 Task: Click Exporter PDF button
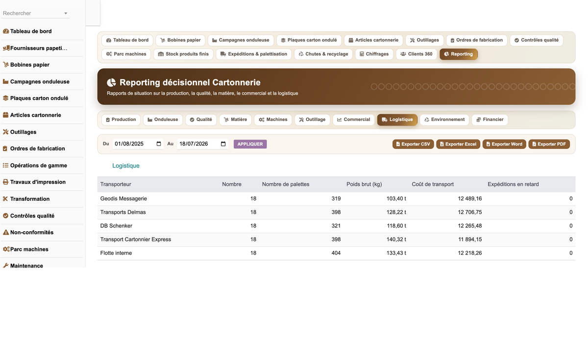tap(549, 144)
